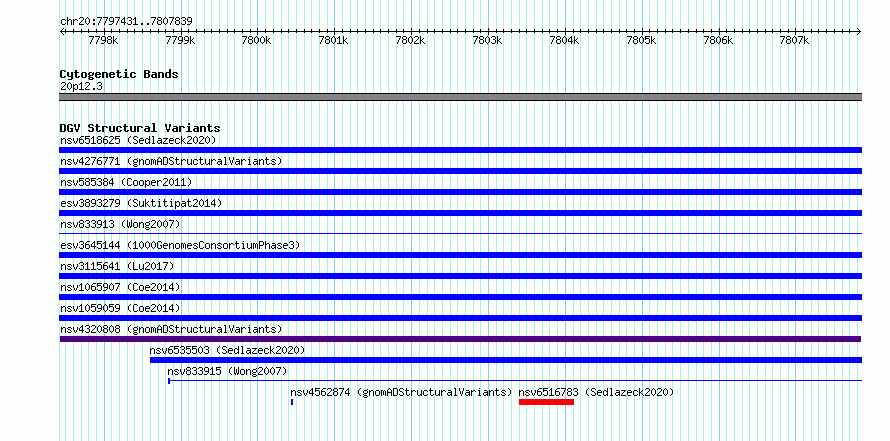The height and width of the screenshot is (441, 890).
Task: Click the blue bar of nsv6535503
Action: [506, 360]
